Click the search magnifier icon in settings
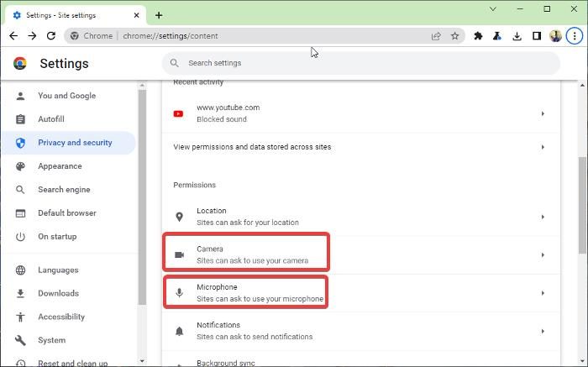Screen dimensions: 588x367 (175, 63)
